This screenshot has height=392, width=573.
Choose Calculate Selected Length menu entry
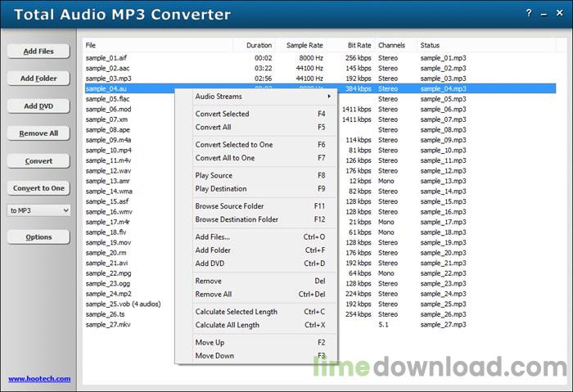[263, 312]
